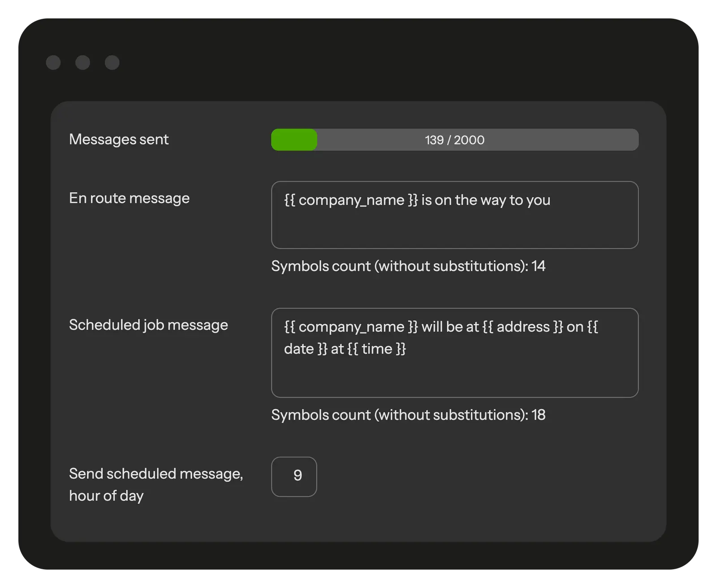The image size is (717, 588).
Task: Click the "Scheduled job message" label
Action: coord(148,325)
